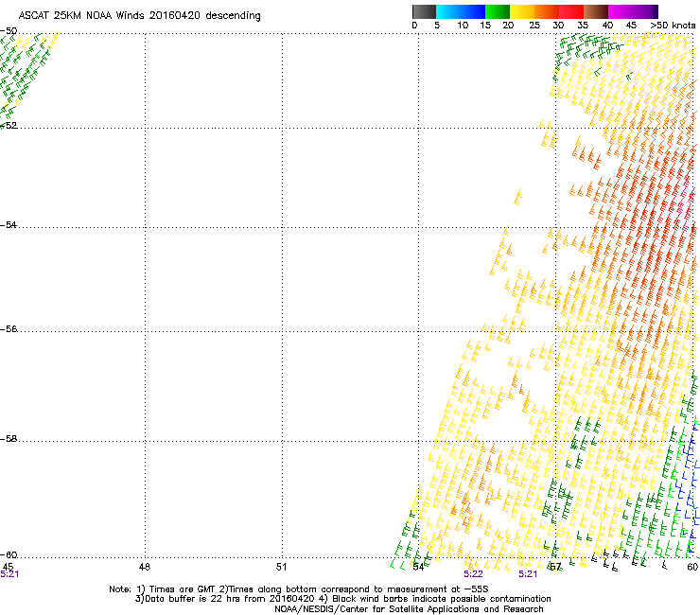Viewport: 700px width, 615px height.
Task: Select the '-52' latitude axis label
Action: (9, 126)
